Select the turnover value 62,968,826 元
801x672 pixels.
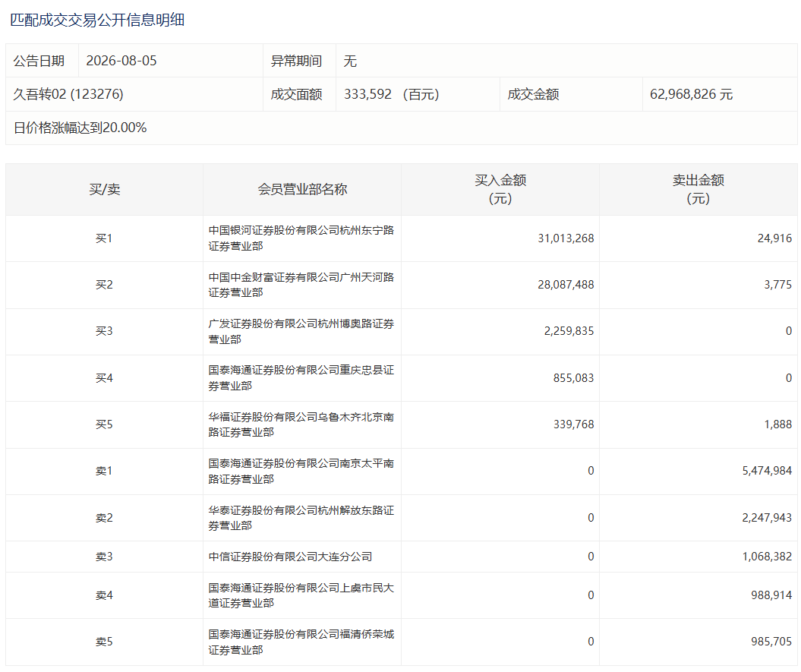pos(691,94)
